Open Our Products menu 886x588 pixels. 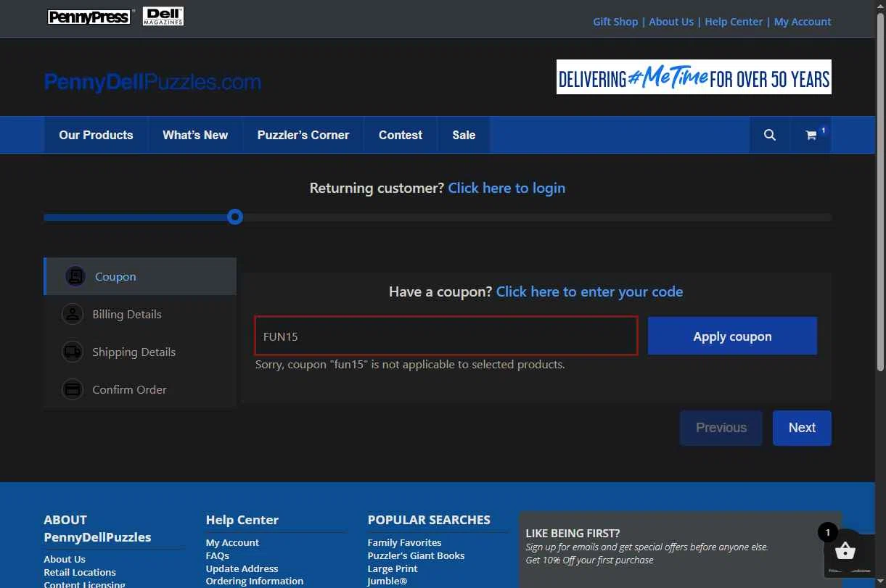point(96,135)
